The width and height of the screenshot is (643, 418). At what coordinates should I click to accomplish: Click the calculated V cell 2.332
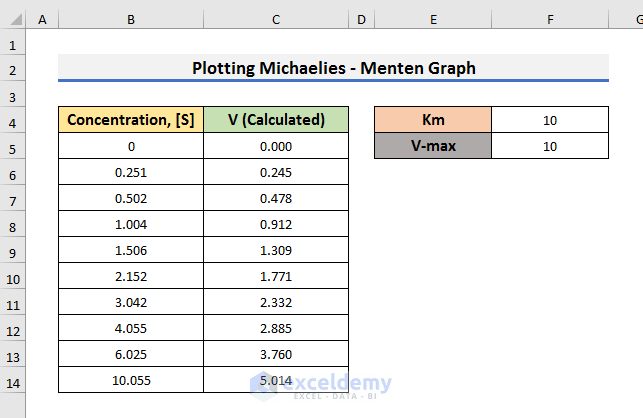[275, 302]
